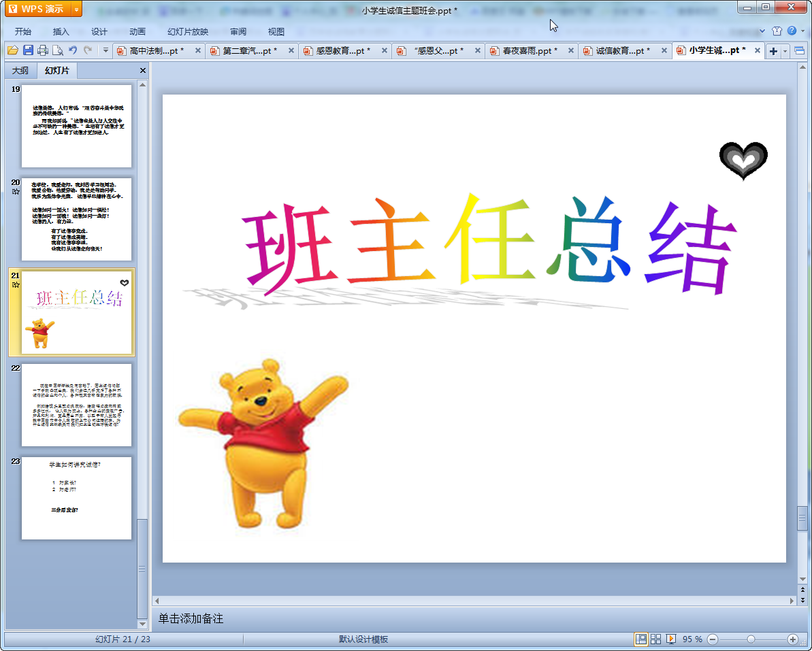Close the 春夜喜雨.ppt document tab
This screenshot has width=812, height=651.
570,51
